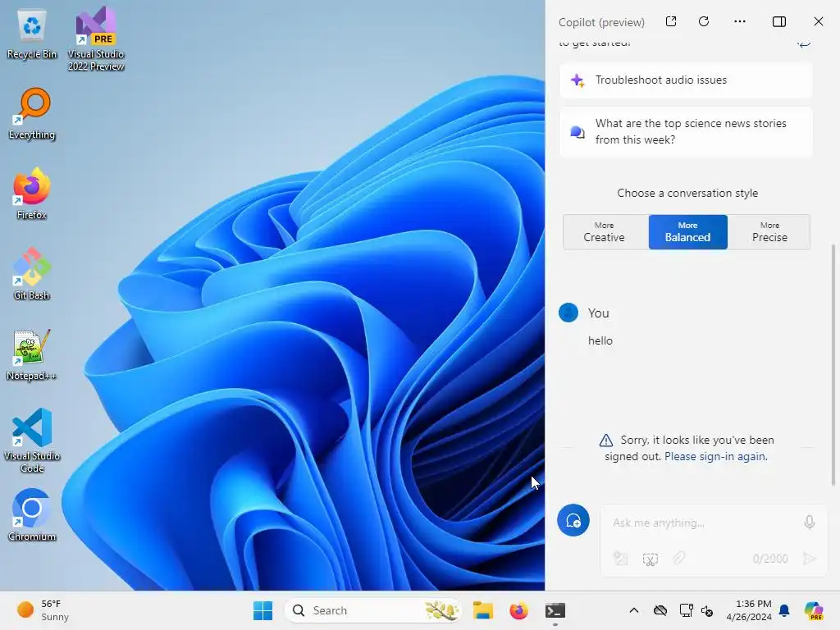Activate microphone voice input
Screen dimensions: 840x630
tap(810, 522)
